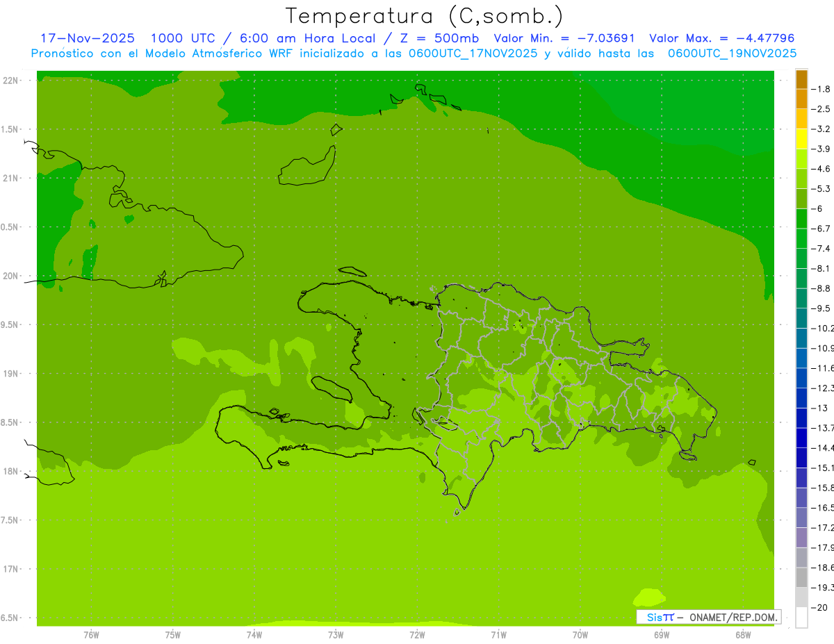
Task: Click the colorbar label "-17.2"
Action: [x=824, y=528]
